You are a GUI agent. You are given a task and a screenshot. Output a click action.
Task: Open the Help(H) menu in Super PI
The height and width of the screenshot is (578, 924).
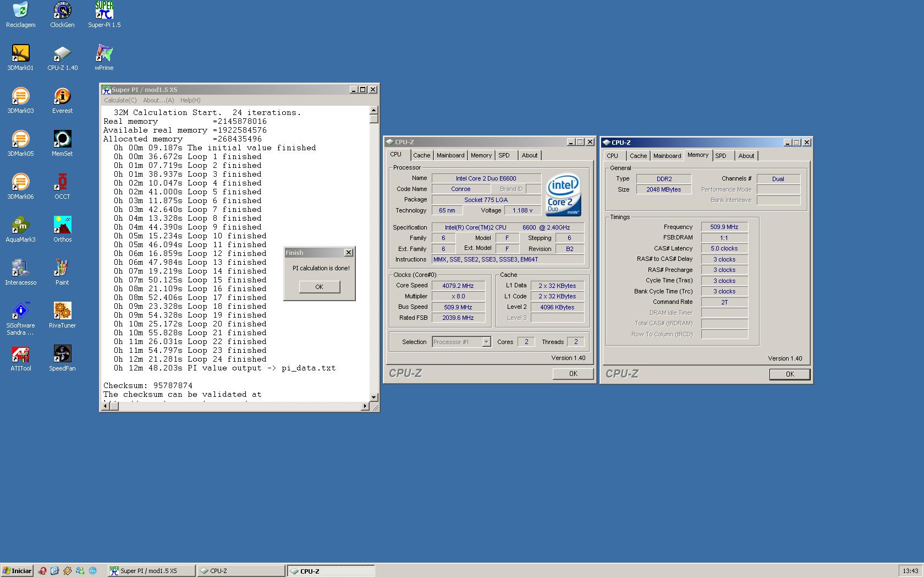click(x=190, y=100)
